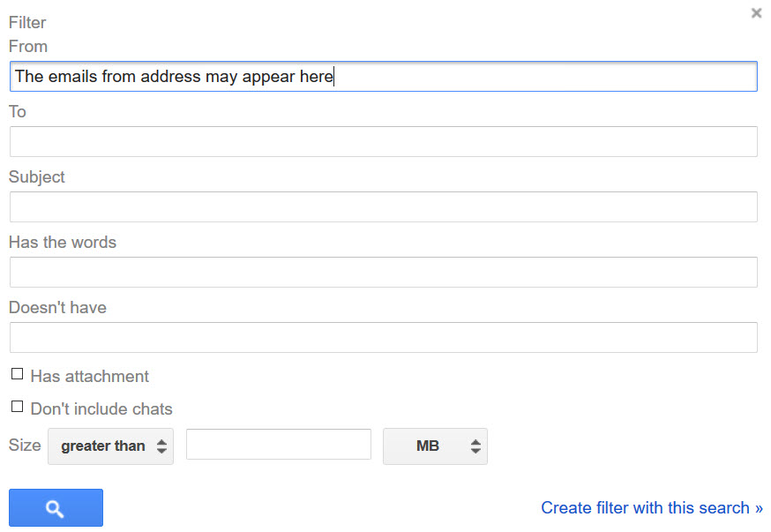This screenshot has height=532, width=771.
Task: Click the 'Has the words' input box
Action: 383,273
